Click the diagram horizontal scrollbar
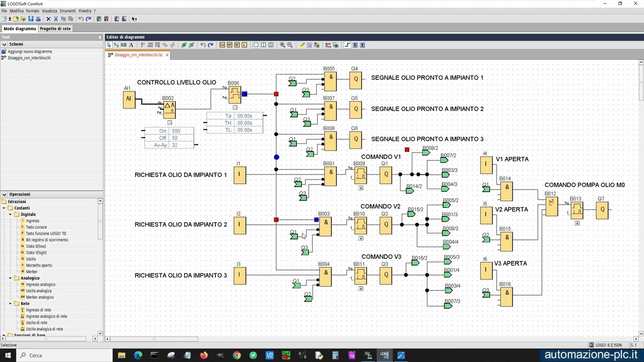The image size is (644, 362). coord(154,339)
